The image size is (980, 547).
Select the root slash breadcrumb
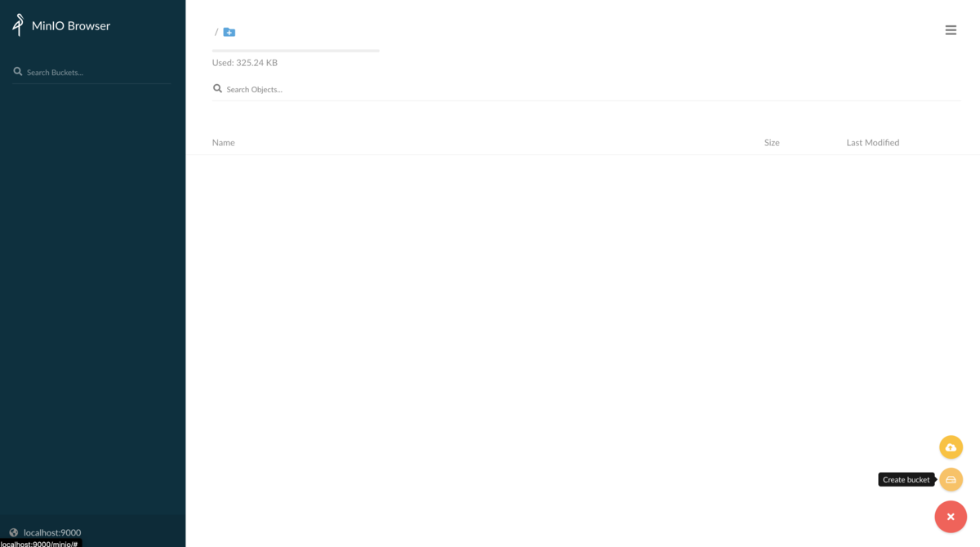[216, 32]
